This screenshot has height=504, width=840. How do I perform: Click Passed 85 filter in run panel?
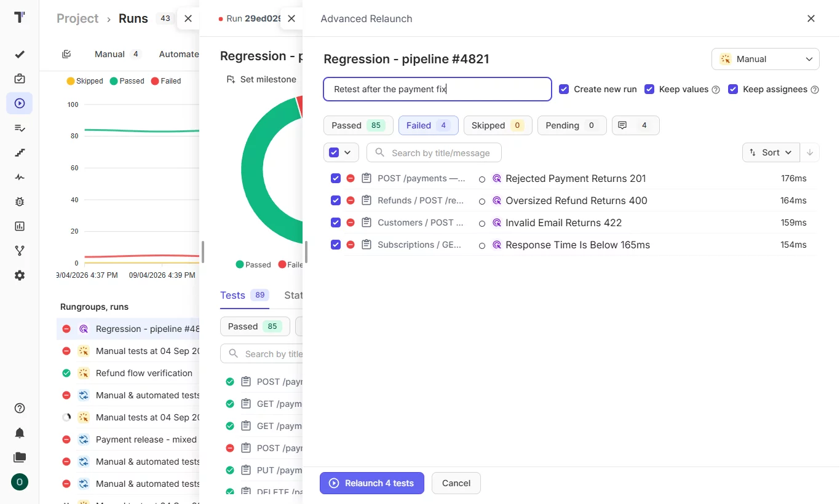click(255, 326)
